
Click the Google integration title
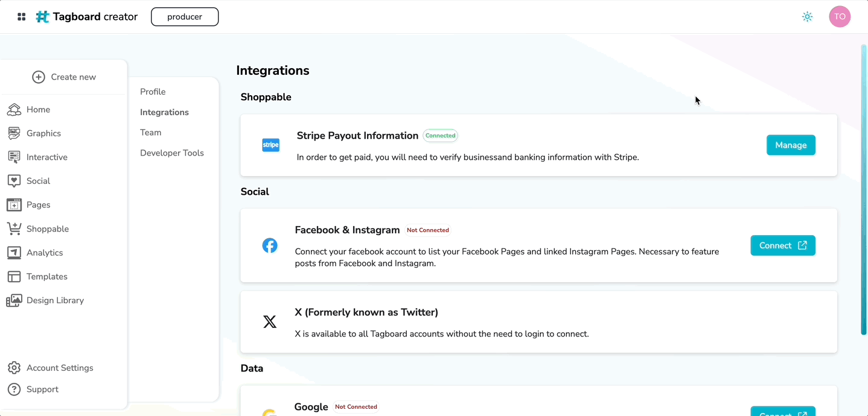click(x=311, y=407)
